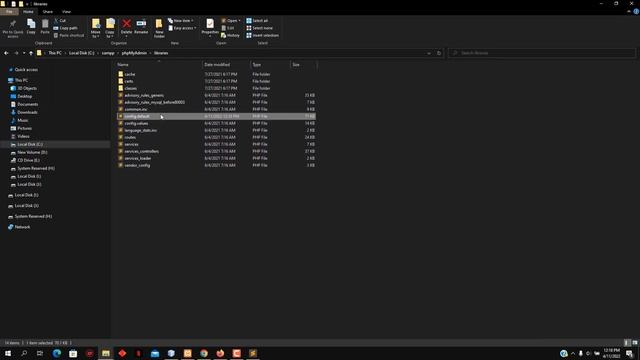Open the Sublime Text taskbar icon
The width and height of the screenshot is (640, 360).
click(253, 353)
